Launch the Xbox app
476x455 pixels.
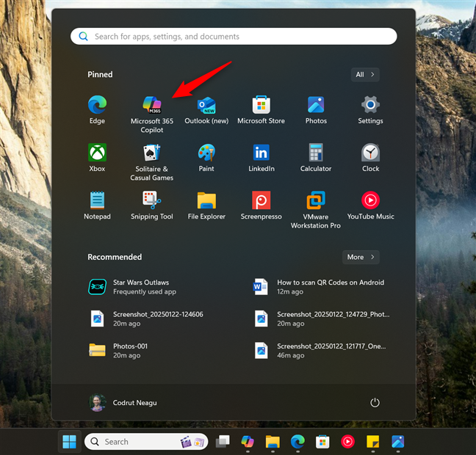pyautogui.click(x=97, y=158)
